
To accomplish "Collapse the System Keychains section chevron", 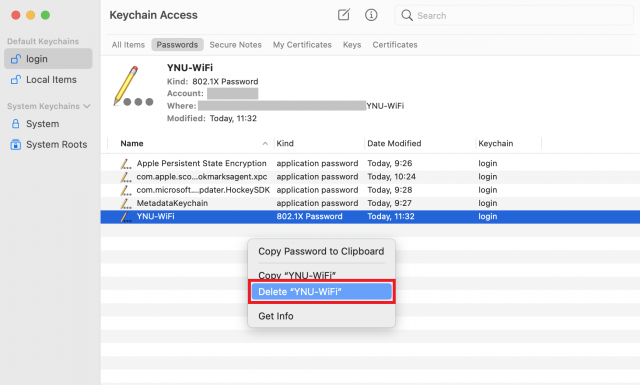I will pos(87,106).
